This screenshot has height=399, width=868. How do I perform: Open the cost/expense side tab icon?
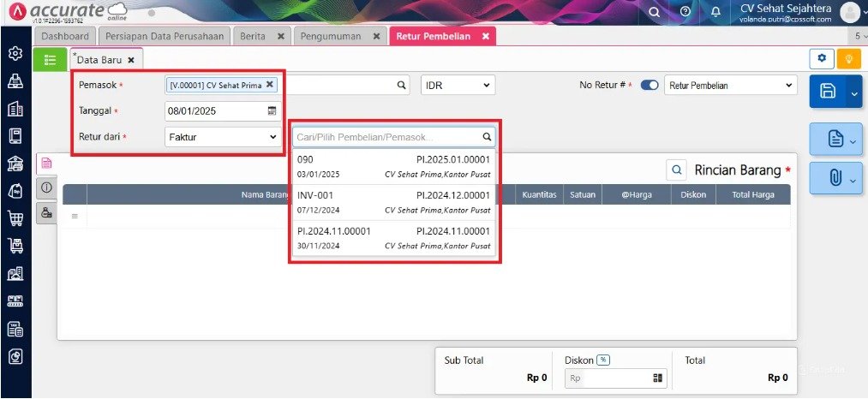[x=46, y=212]
